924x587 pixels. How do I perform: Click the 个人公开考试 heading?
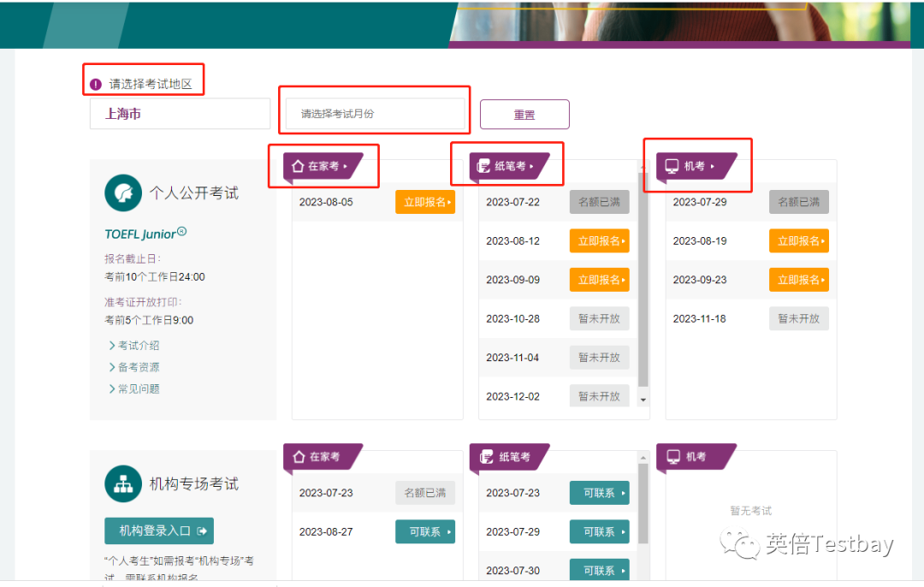point(194,193)
